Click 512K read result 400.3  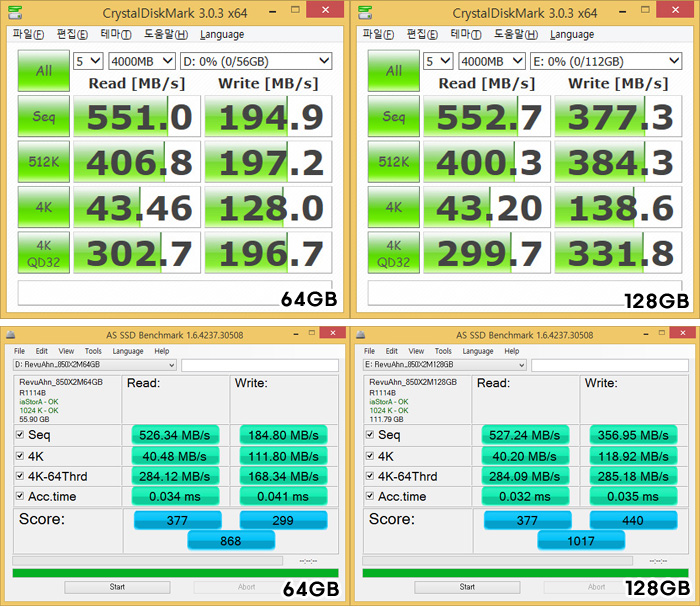tap(487, 162)
